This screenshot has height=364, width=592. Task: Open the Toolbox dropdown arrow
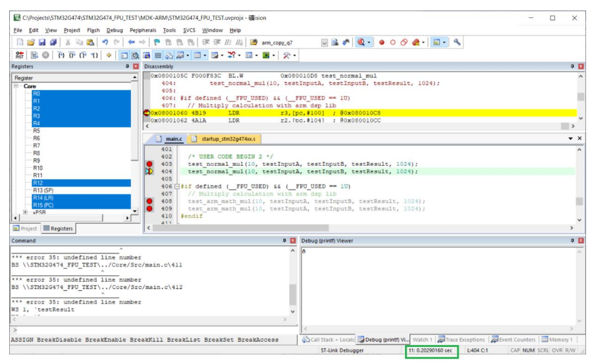[x=294, y=55]
